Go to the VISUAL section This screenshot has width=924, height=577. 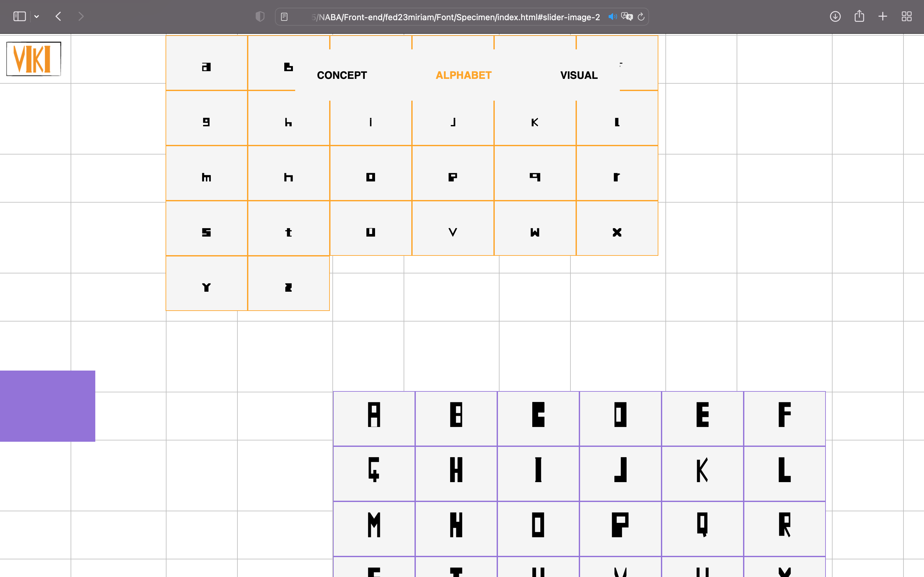[579, 75]
